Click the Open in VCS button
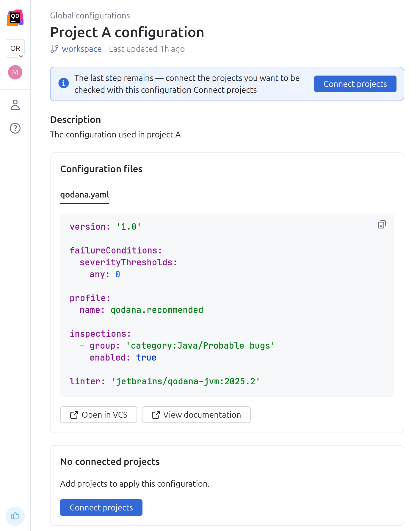This screenshot has height=531, width=420. pyautogui.click(x=98, y=415)
